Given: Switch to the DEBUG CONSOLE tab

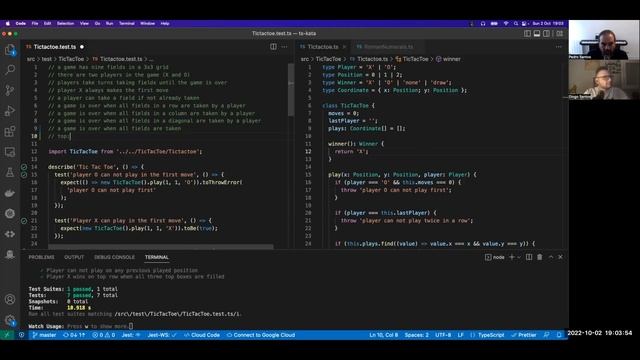Looking at the screenshot, I should click(x=114, y=257).
